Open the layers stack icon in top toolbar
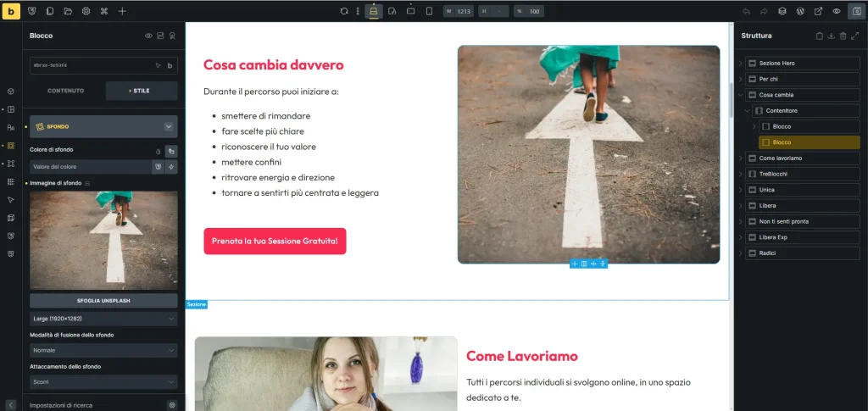The image size is (868, 411). (782, 11)
